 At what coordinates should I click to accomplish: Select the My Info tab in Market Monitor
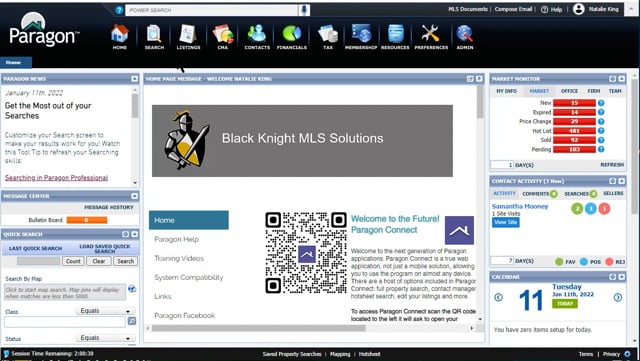(507, 91)
